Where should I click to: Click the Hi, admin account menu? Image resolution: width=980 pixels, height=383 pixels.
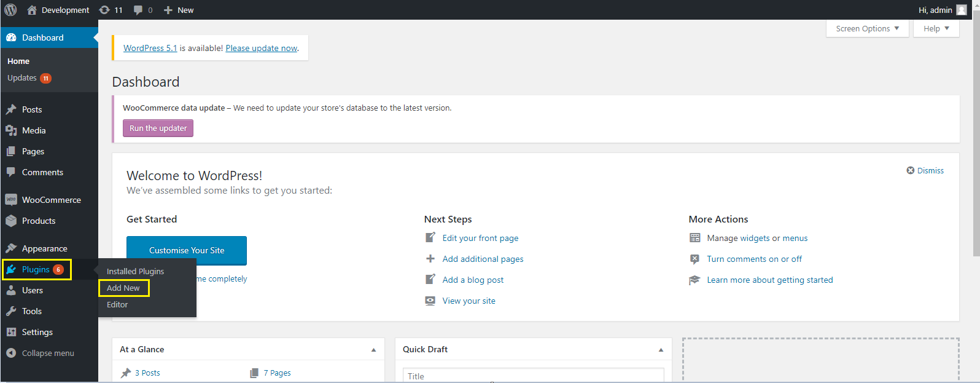click(x=942, y=10)
